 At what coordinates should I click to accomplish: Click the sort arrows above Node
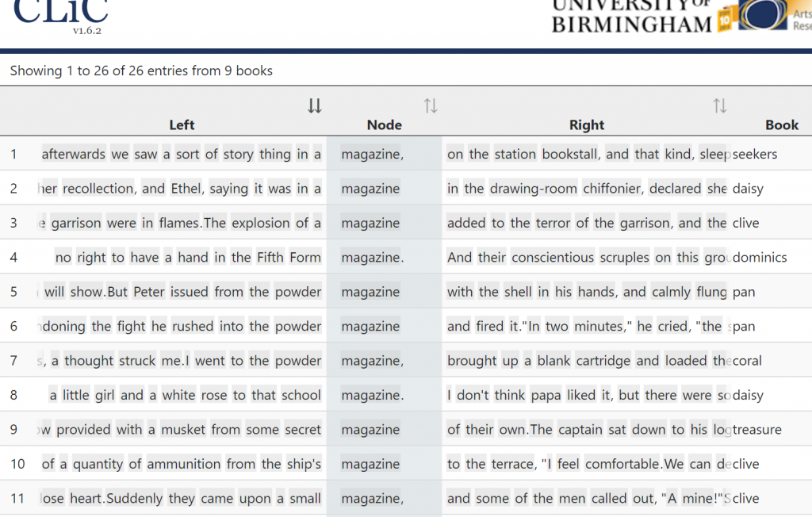(x=431, y=106)
